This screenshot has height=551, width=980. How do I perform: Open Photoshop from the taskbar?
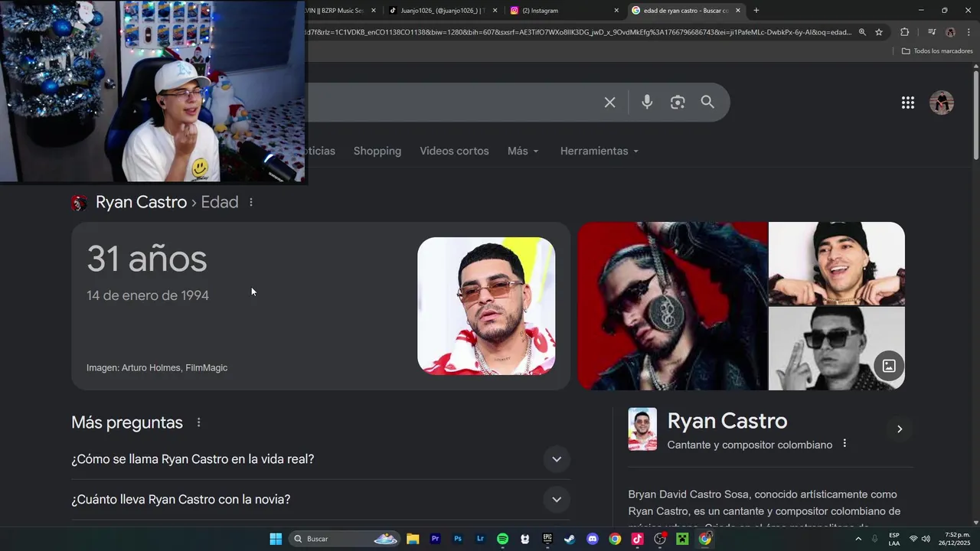coord(458,539)
